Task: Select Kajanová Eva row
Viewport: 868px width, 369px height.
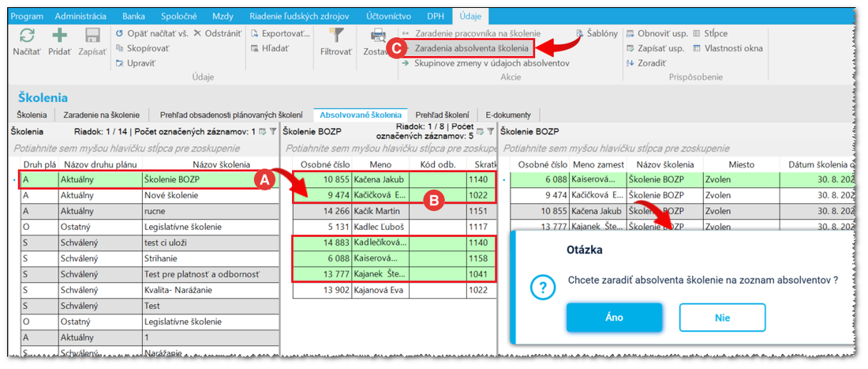Action: [395, 290]
